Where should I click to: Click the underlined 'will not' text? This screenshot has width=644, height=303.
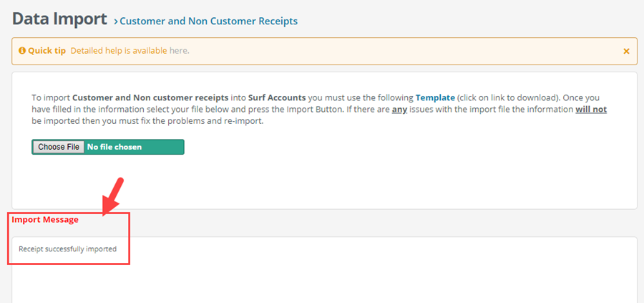pos(591,110)
